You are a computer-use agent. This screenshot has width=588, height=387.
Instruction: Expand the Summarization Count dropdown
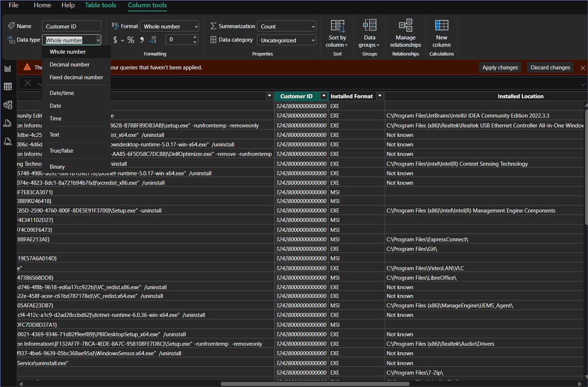click(287, 26)
